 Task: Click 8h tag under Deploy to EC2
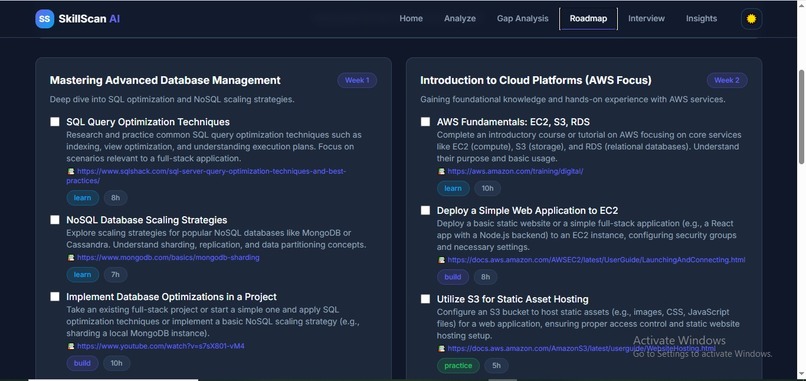pos(486,277)
